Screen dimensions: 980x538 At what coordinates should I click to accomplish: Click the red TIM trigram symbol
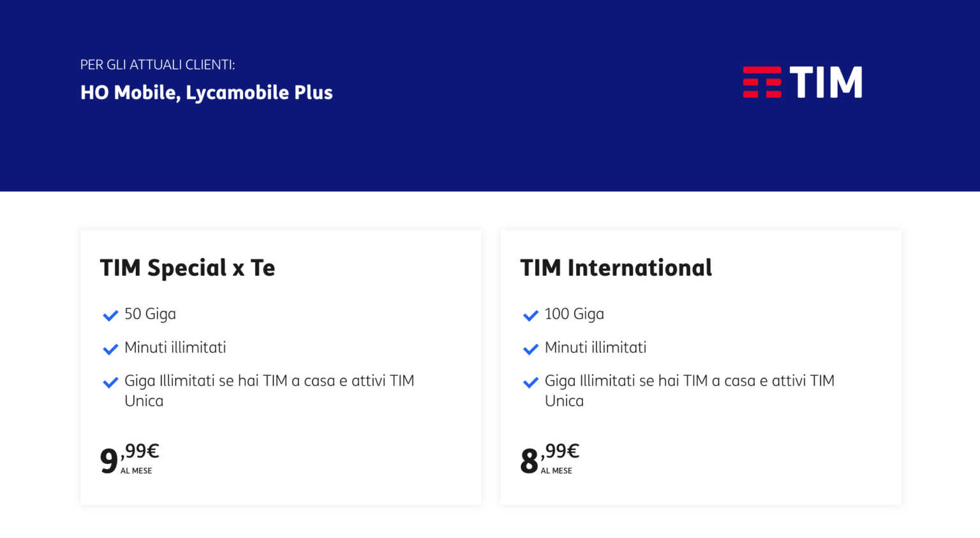762,82
